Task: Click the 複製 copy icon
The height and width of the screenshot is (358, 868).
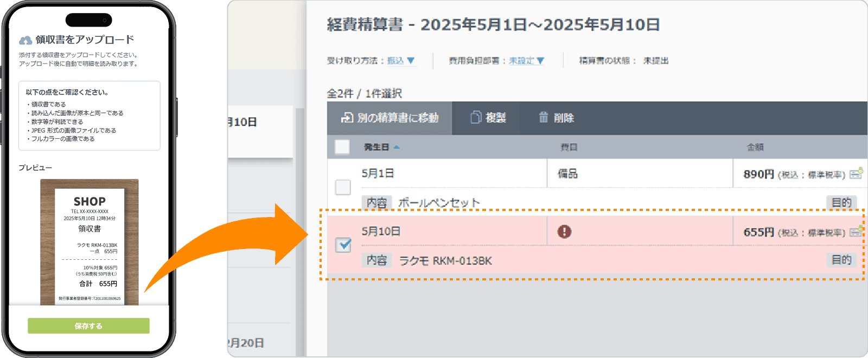Action: (x=476, y=118)
